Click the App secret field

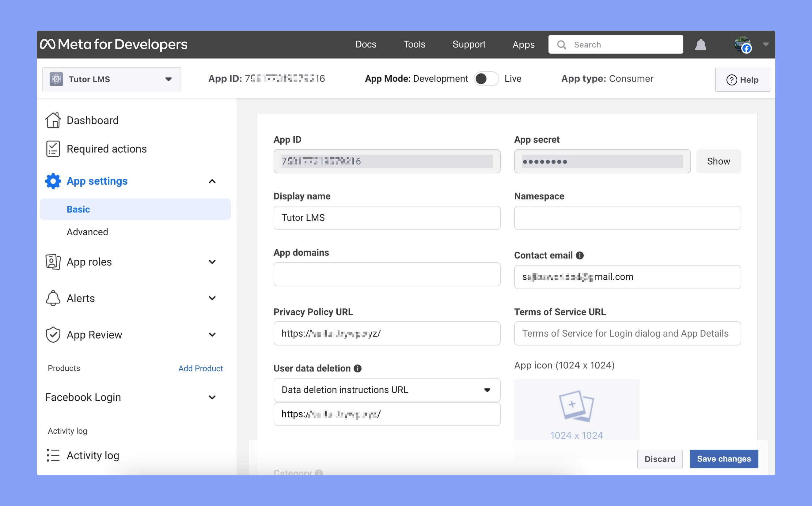click(602, 161)
